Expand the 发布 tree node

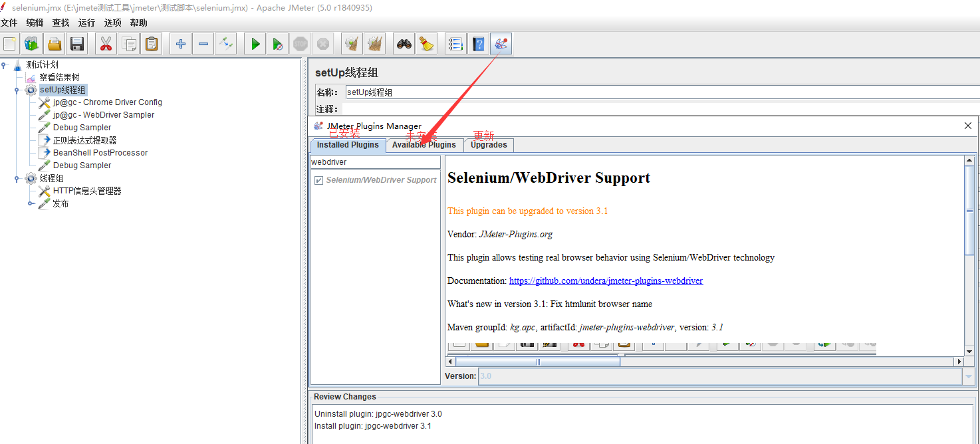click(31, 204)
